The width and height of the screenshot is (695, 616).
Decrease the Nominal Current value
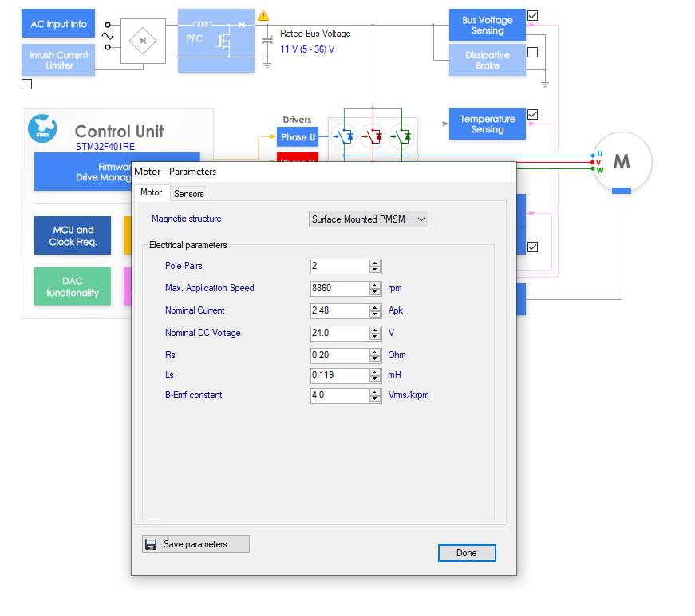pyautogui.click(x=375, y=314)
